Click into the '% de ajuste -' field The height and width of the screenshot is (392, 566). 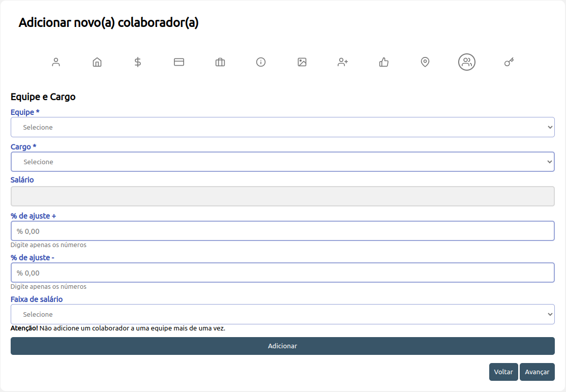tap(282, 273)
